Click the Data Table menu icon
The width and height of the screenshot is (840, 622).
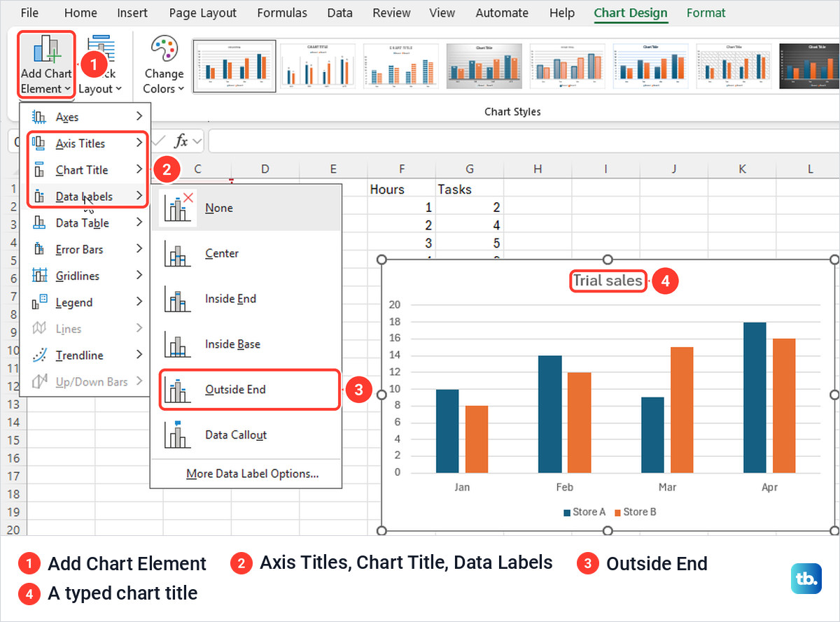click(40, 223)
